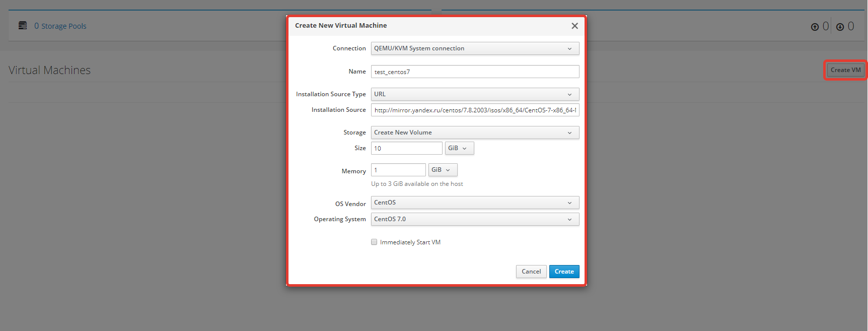Select the OS Vendor CentOS dropdown
The width and height of the screenshot is (868, 331).
tap(475, 203)
